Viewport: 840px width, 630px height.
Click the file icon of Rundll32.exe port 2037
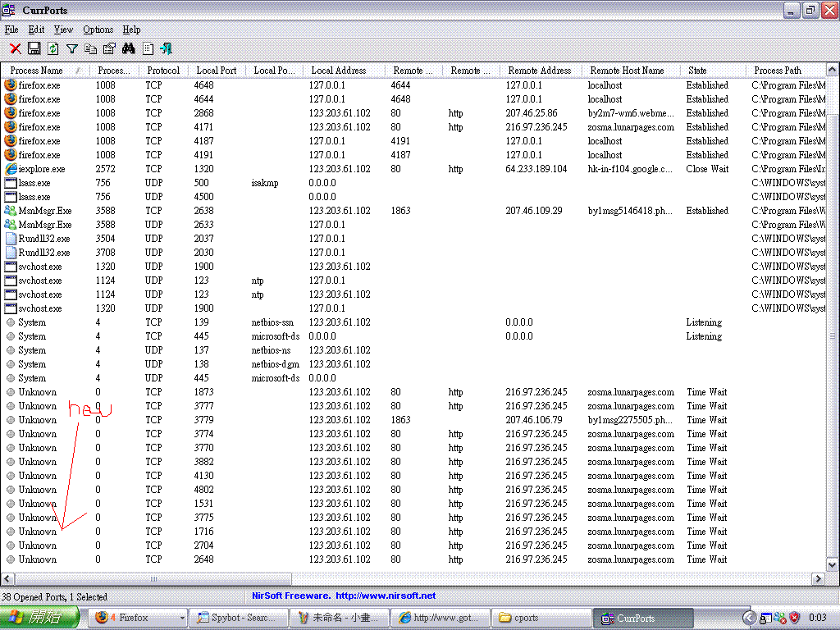[x=10, y=239]
